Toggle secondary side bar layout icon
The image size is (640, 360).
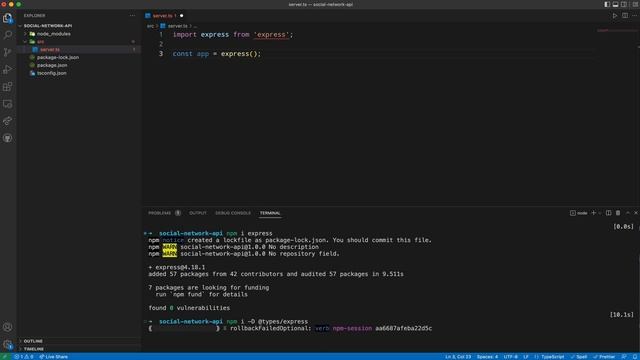[x=624, y=4]
